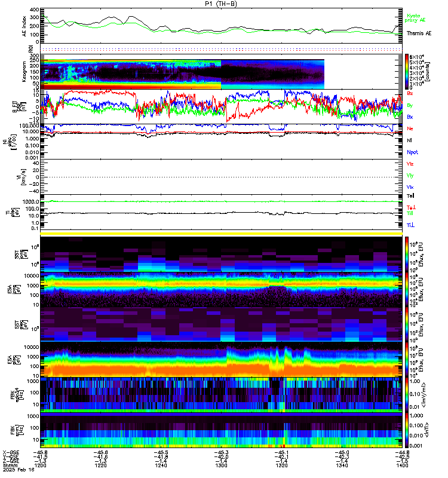Click the FBK magnetic nT color bar
The width and height of the screenshot is (448, 478).
coord(407,430)
